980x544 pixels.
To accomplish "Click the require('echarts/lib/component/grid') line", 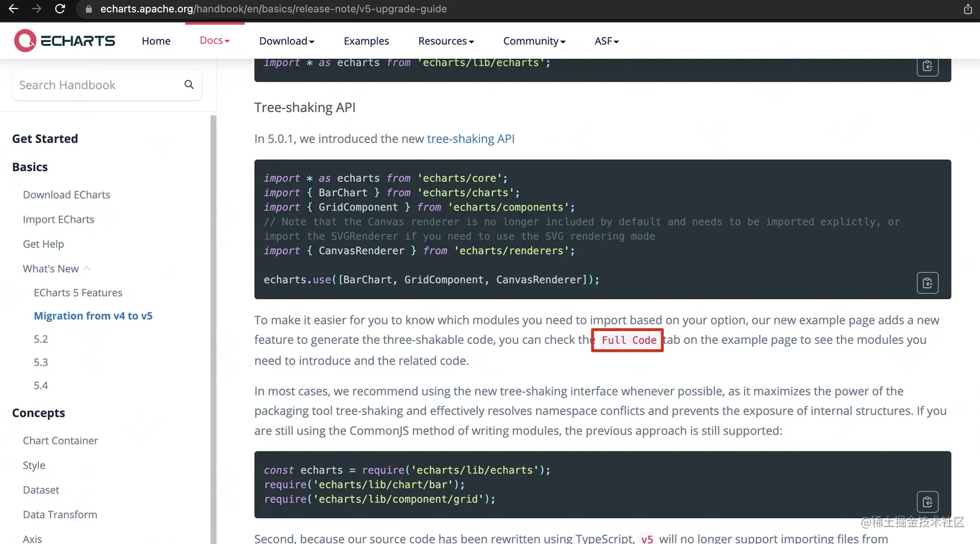I will coord(380,499).
